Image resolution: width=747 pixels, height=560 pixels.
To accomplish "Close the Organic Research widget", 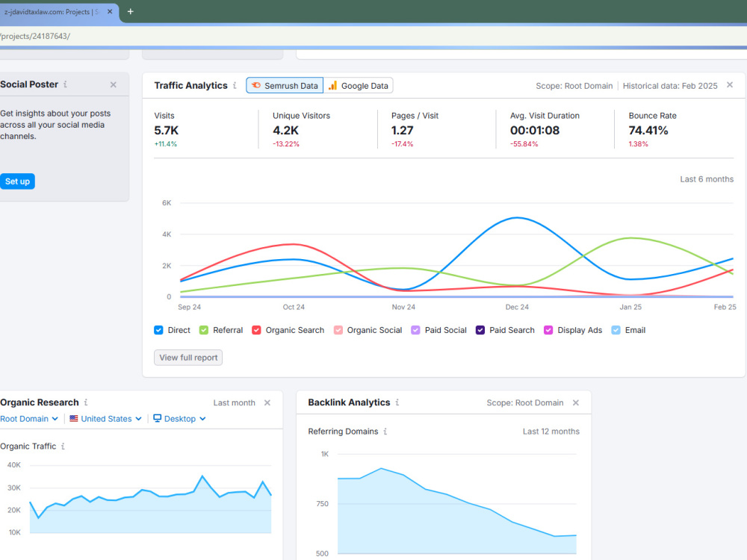I will point(267,403).
